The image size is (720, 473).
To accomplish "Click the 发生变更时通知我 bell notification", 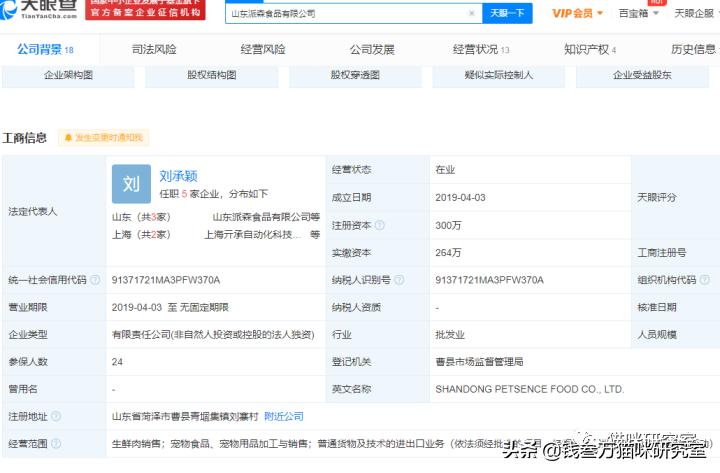I will (x=103, y=138).
